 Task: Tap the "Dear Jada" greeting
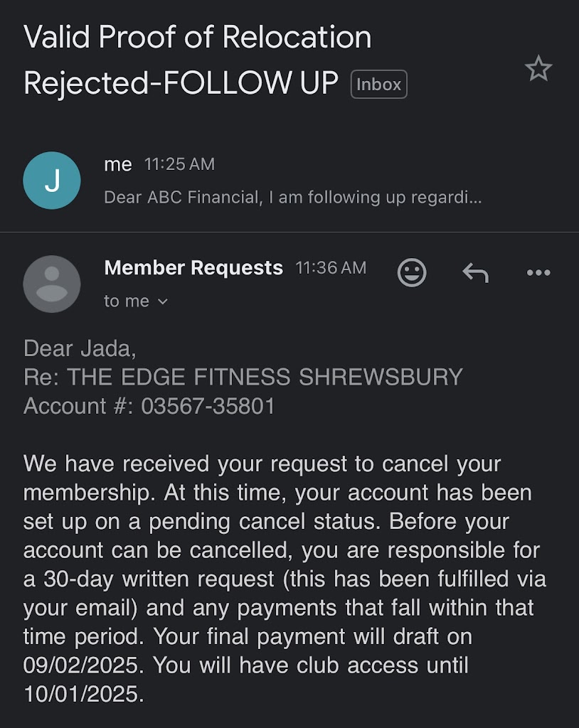(x=80, y=348)
